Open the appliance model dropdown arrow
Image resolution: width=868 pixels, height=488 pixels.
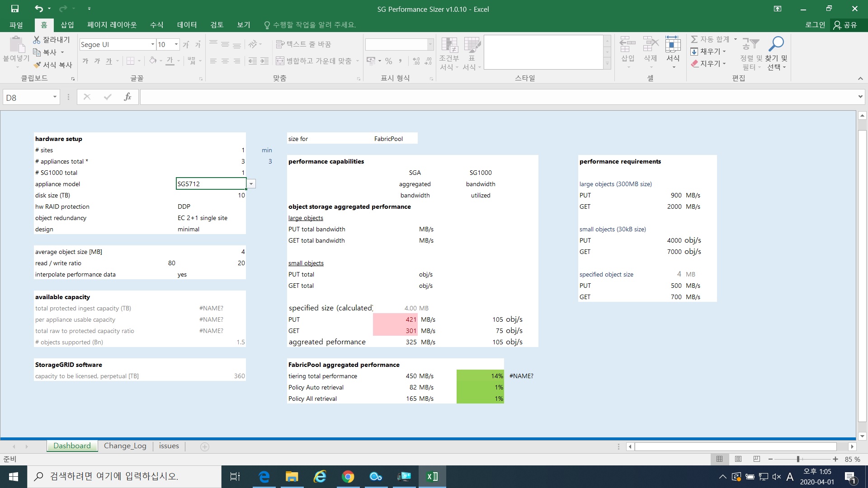251,184
